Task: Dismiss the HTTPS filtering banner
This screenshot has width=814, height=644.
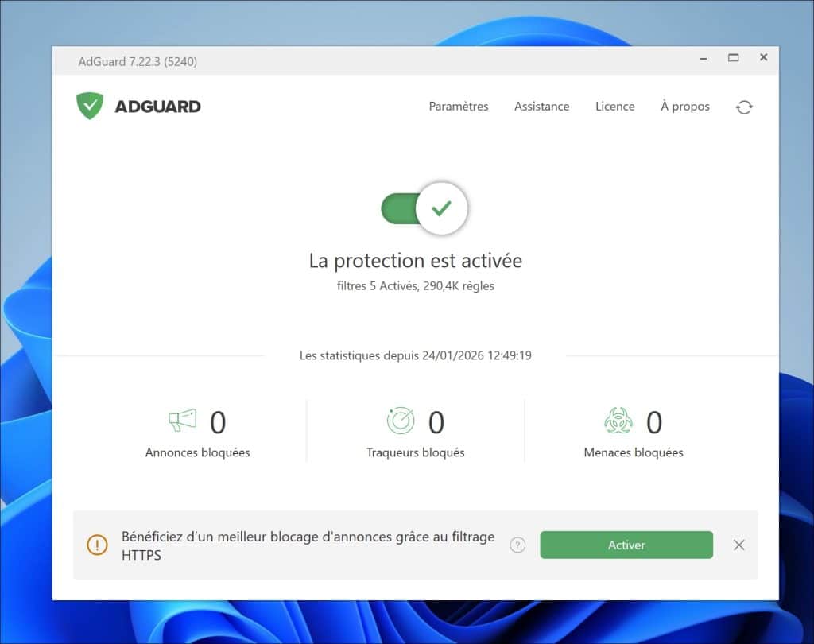Action: (x=738, y=545)
